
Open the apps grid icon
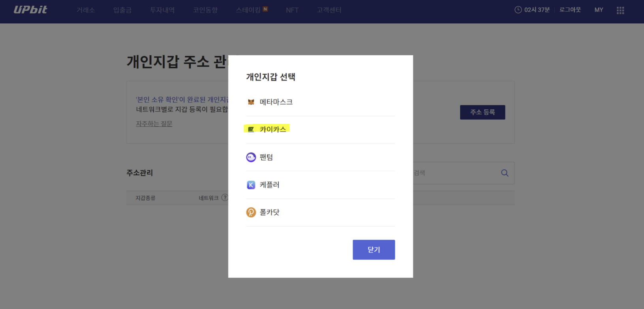coord(620,10)
